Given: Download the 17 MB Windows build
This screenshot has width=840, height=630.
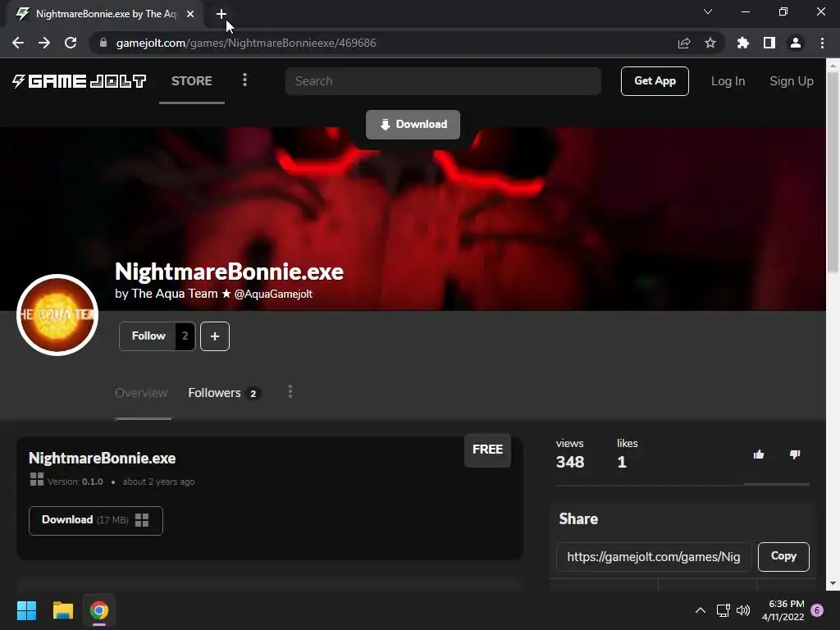Looking at the screenshot, I should pos(96,520).
